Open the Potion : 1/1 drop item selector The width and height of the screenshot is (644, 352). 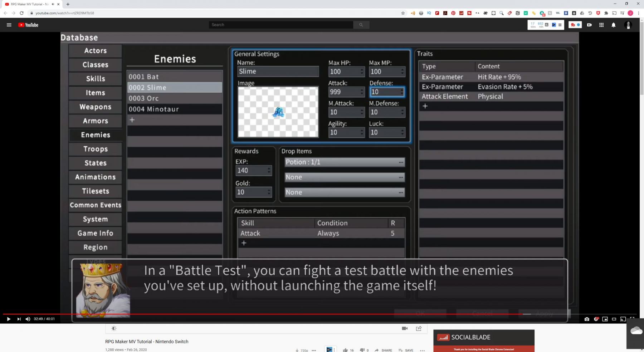click(345, 162)
